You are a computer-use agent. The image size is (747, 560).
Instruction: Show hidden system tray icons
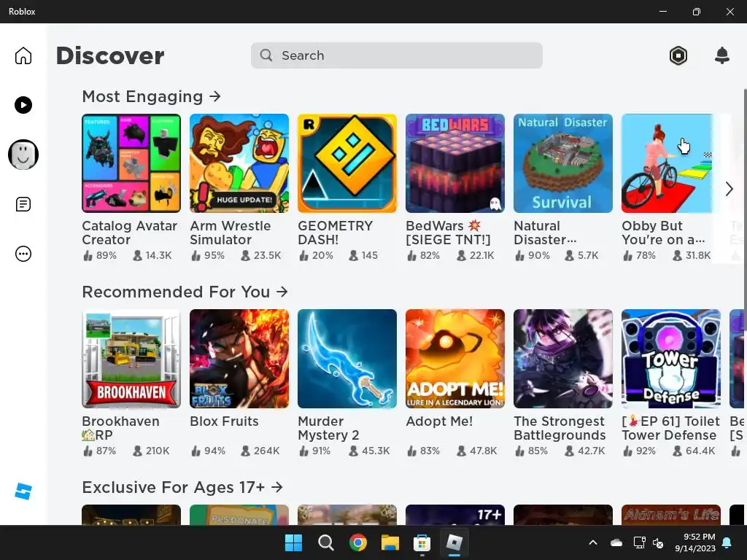593,542
